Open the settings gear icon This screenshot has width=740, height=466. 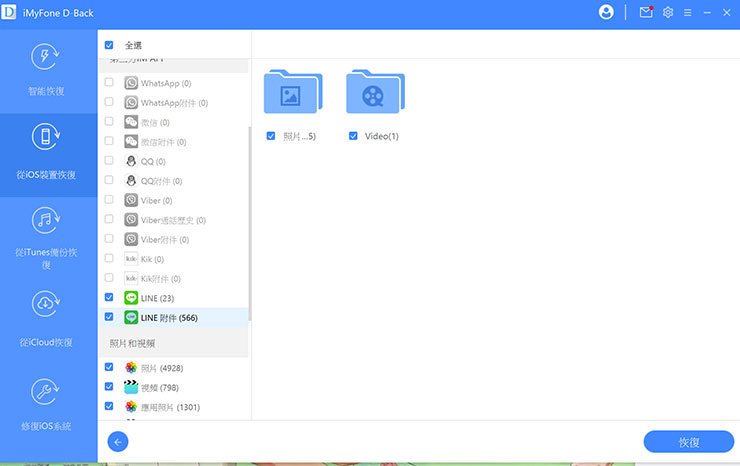[668, 13]
